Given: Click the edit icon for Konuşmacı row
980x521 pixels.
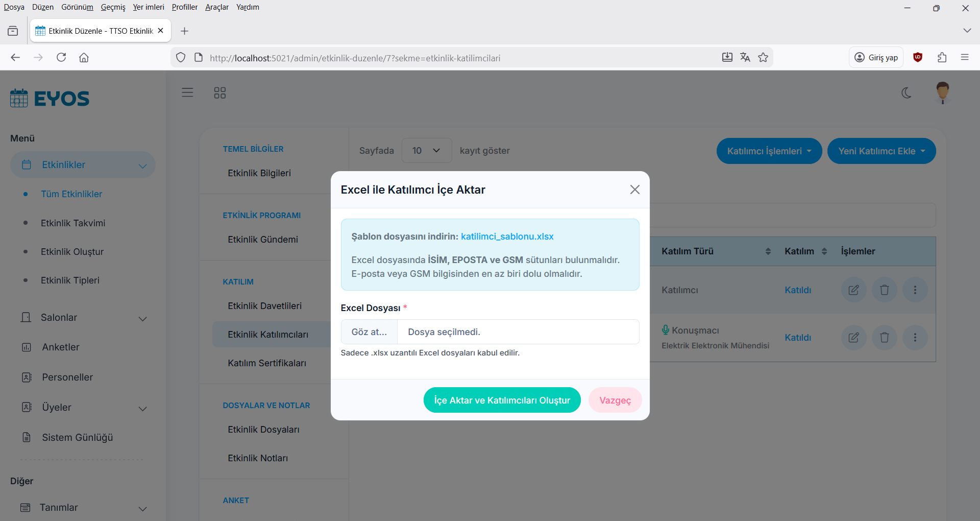Looking at the screenshot, I should [x=853, y=338].
